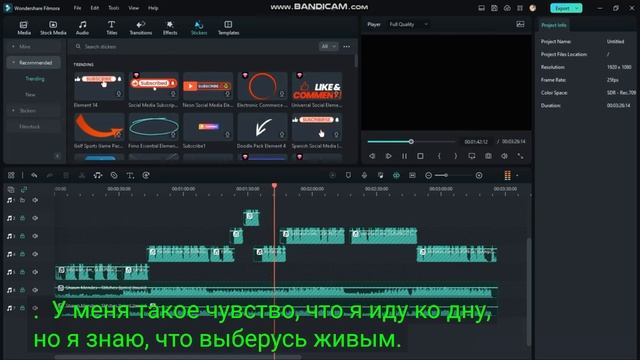The image size is (640, 360).
Task: Mute audio track 1
Action: coord(35,200)
